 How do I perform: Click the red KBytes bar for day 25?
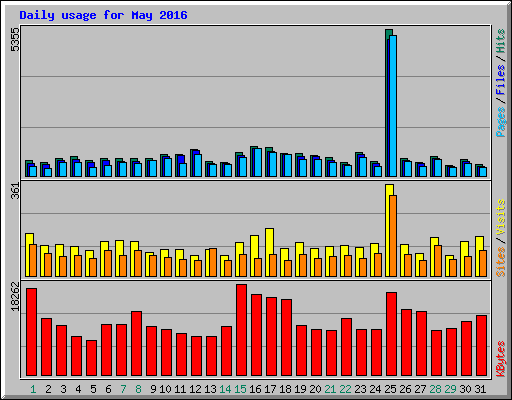click(392, 334)
